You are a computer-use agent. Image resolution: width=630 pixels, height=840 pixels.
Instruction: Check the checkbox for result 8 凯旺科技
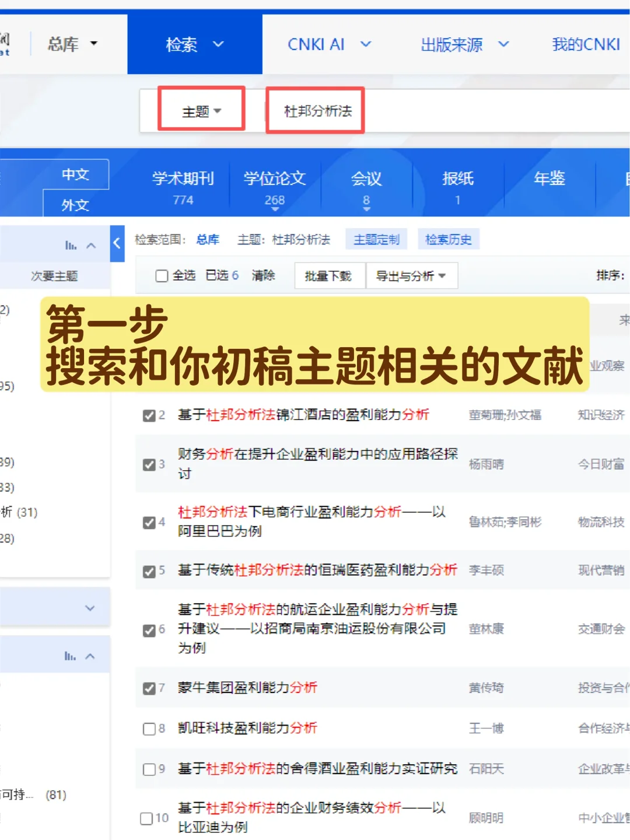click(x=149, y=729)
